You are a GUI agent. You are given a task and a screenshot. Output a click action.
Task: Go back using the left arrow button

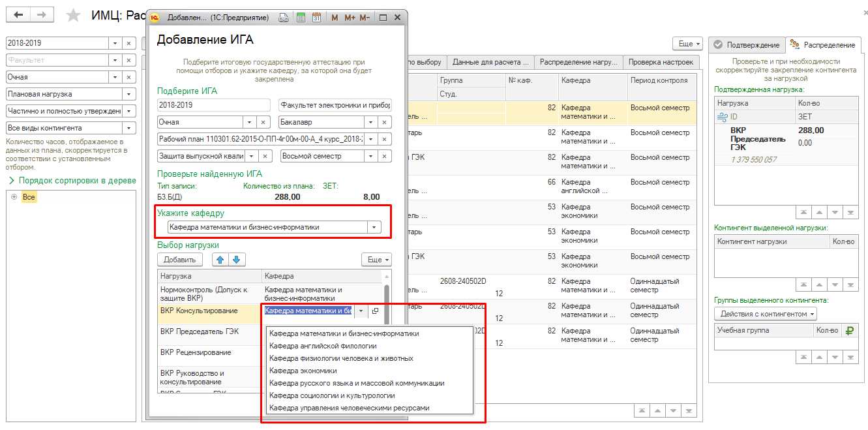[x=19, y=15]
